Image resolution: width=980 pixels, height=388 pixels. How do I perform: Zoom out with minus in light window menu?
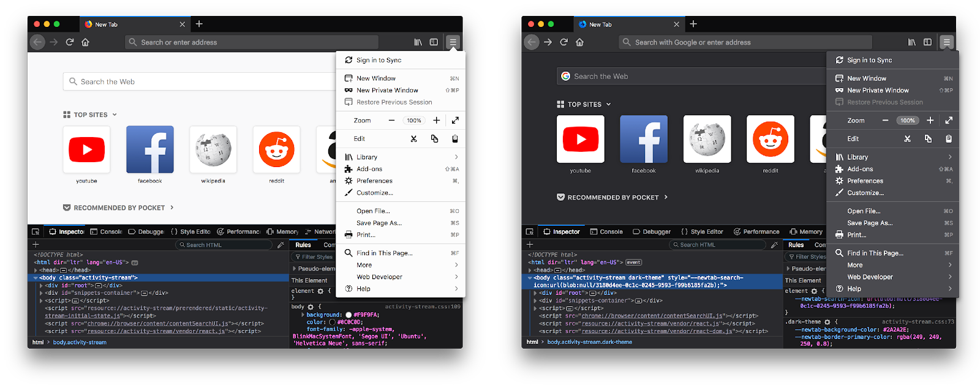click(391, 121)
